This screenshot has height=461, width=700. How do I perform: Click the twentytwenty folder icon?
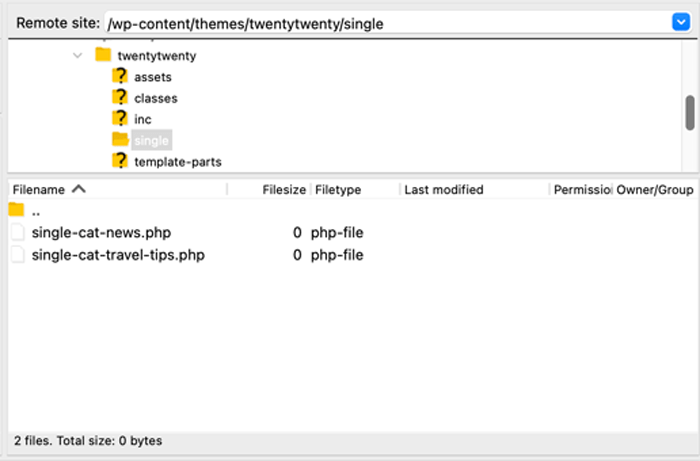pyautogui.click(x=102, y=56)
